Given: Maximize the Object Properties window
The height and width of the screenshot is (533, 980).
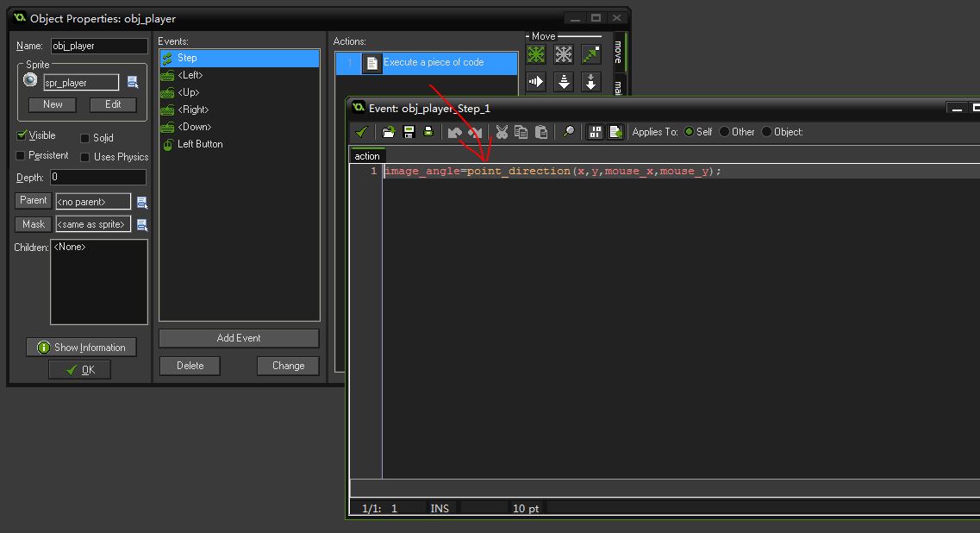Looking at the screenshot, I should point(596,18).
